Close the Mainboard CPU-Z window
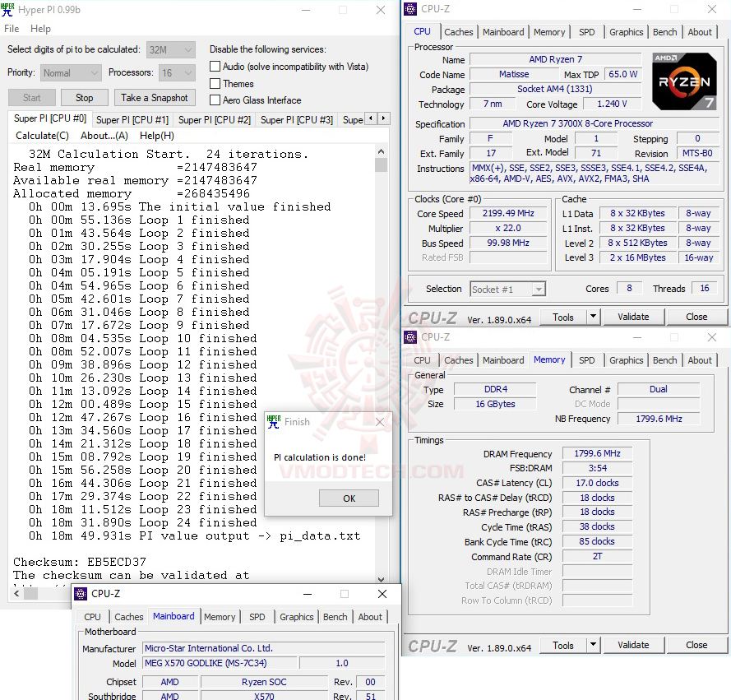This screenshot has width=731, height=700. [x=382, y=594]
